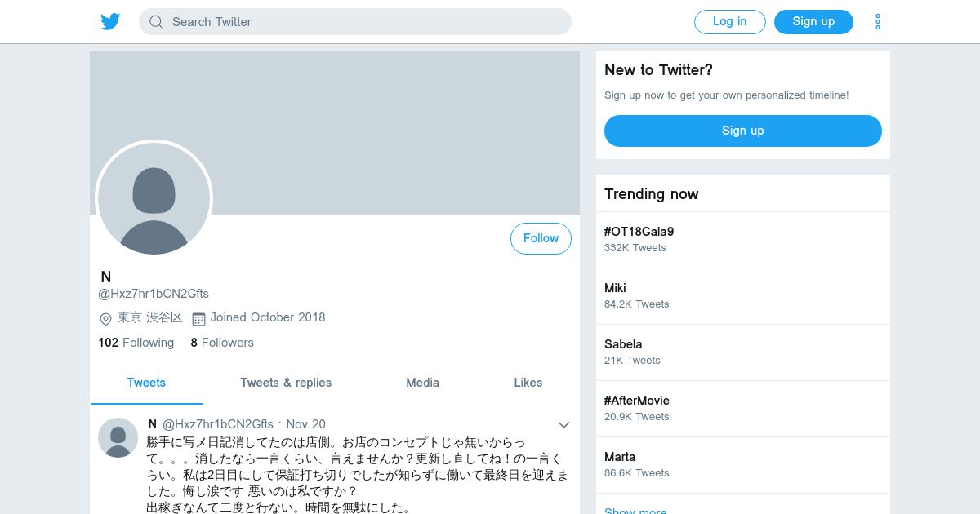Open the 102 Following link
980x514 pixels.
(x=136, y=343)
